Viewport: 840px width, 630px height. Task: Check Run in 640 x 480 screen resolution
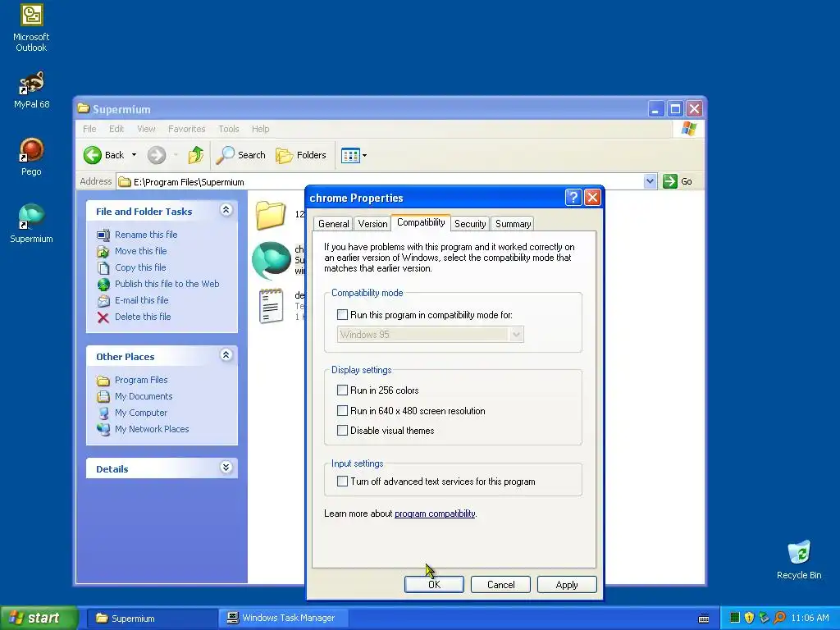tap(342, 411)
